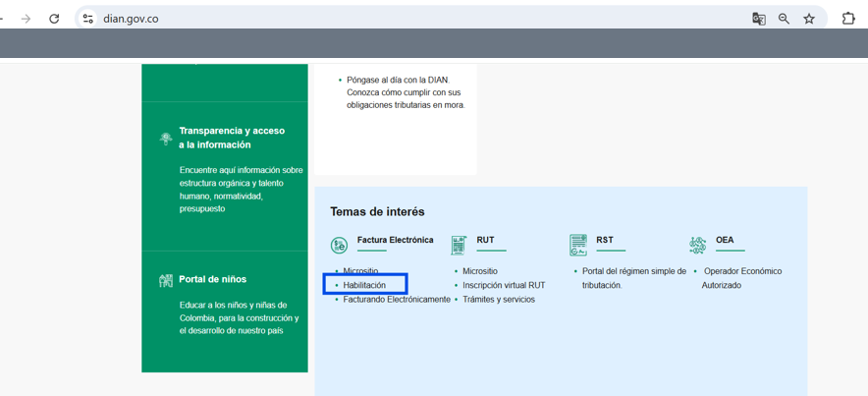Click the translate page icon
This screenshot has height=396, width=868.
coord(758,19)
